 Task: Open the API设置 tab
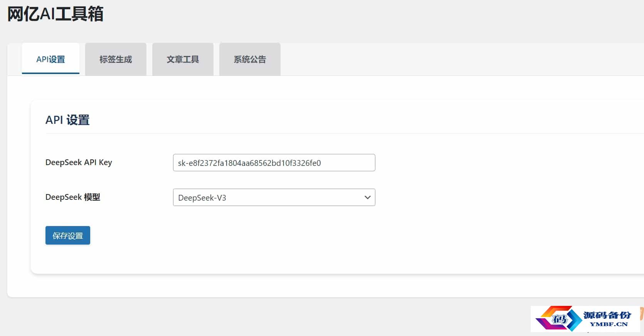point(50,59)
